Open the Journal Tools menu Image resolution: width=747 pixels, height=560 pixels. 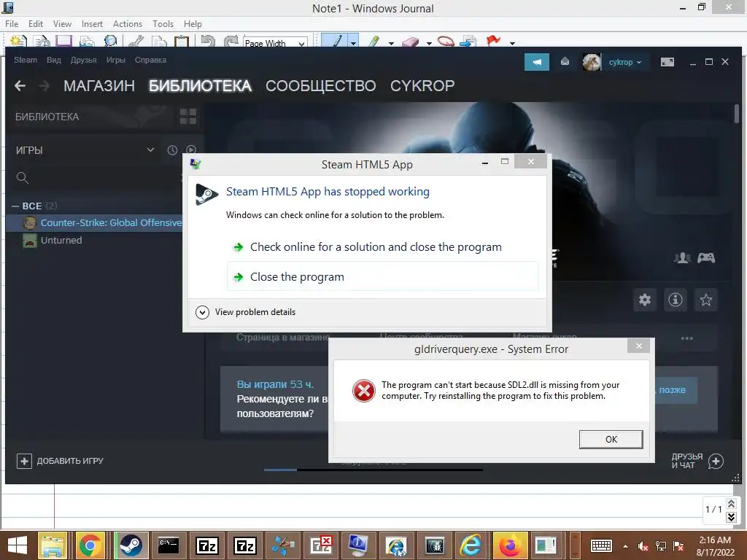click(163, 24)
